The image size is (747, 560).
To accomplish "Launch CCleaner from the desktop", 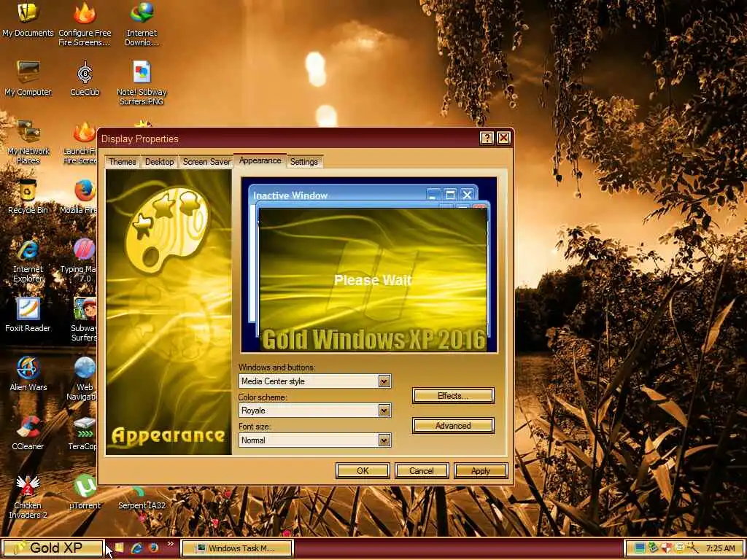I will tap(28, 433).
